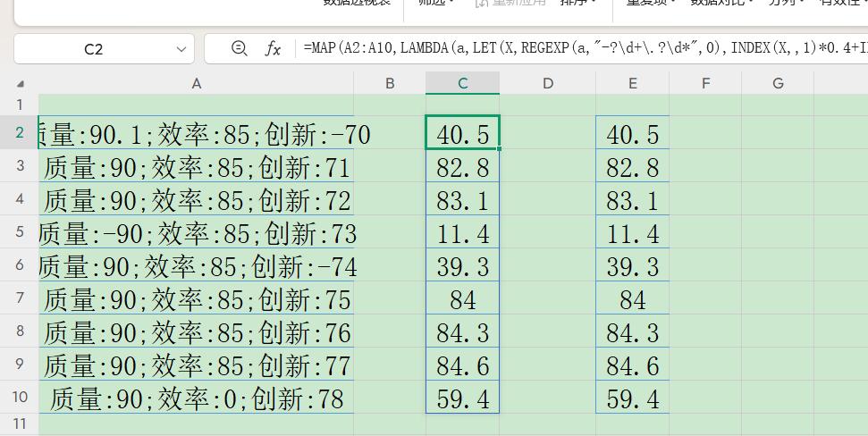
Task: Select column G header
Action: coord(778,84)
